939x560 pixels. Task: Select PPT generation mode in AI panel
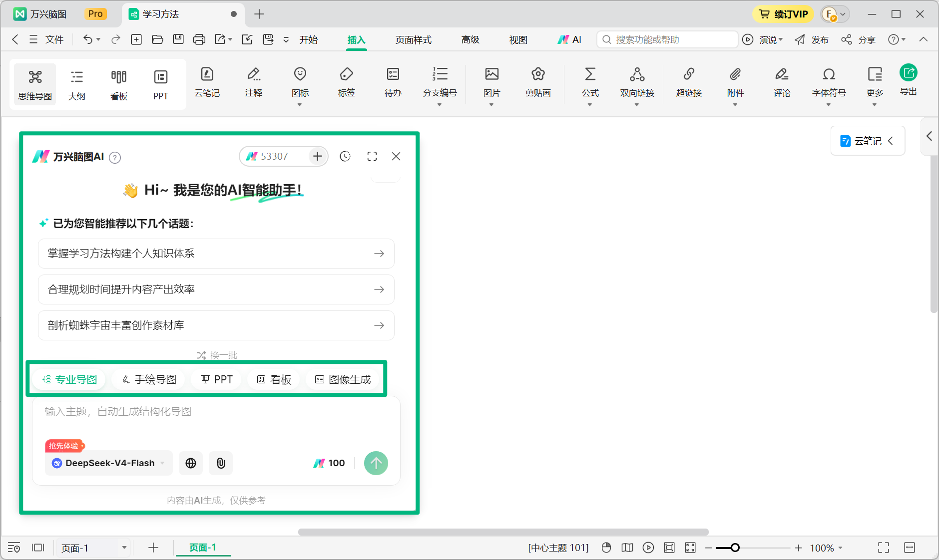tap(217, 380)
